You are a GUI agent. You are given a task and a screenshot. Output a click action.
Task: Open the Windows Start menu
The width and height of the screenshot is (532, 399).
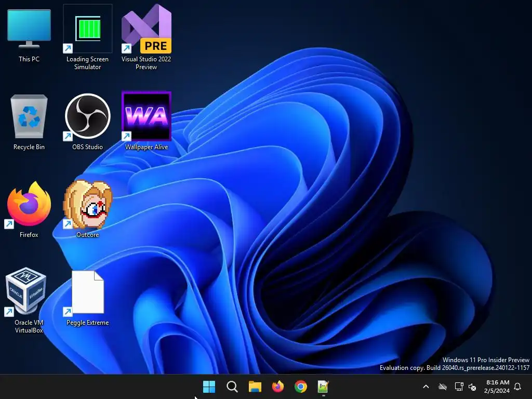[209, 387]
